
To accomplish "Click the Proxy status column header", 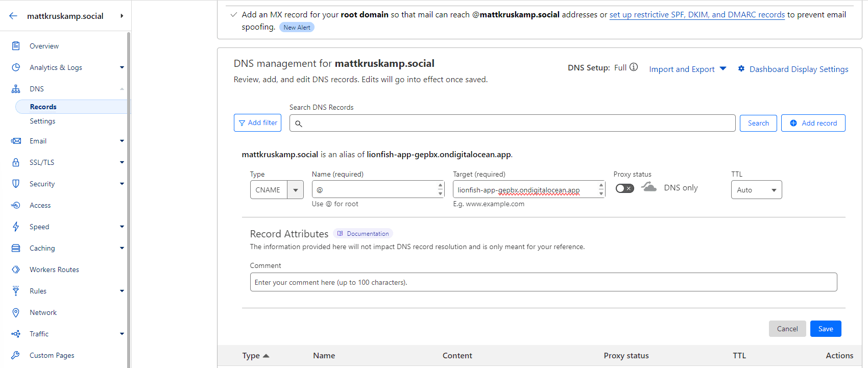I will [x=626, y=356].
